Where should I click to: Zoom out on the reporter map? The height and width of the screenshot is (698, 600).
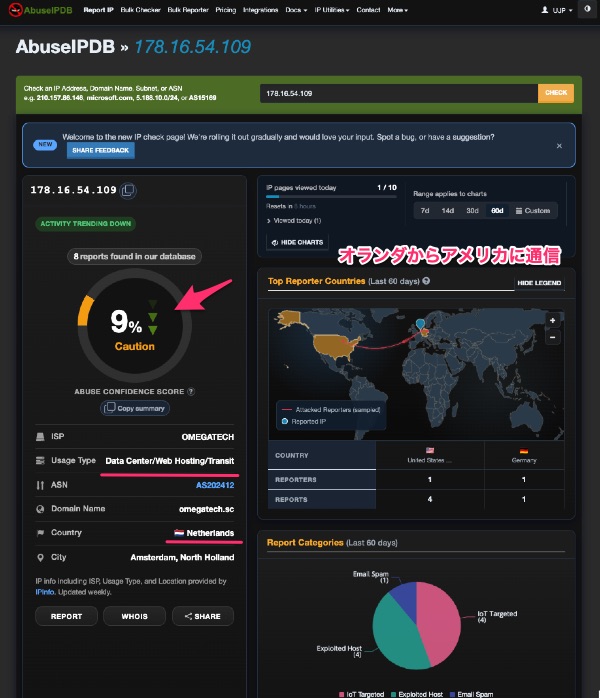click(x=552, y=337)
